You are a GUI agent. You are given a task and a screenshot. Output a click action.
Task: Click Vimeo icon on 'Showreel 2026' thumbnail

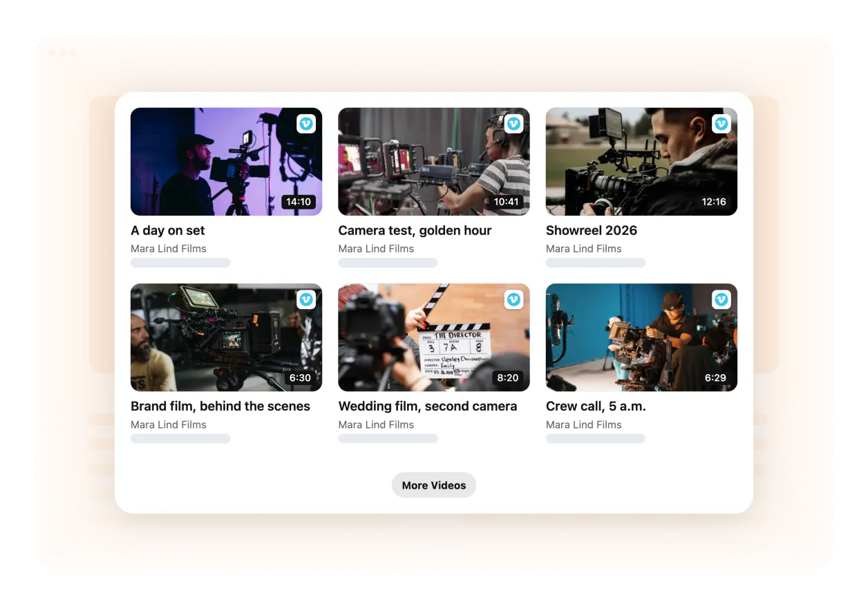pos(721,124)
